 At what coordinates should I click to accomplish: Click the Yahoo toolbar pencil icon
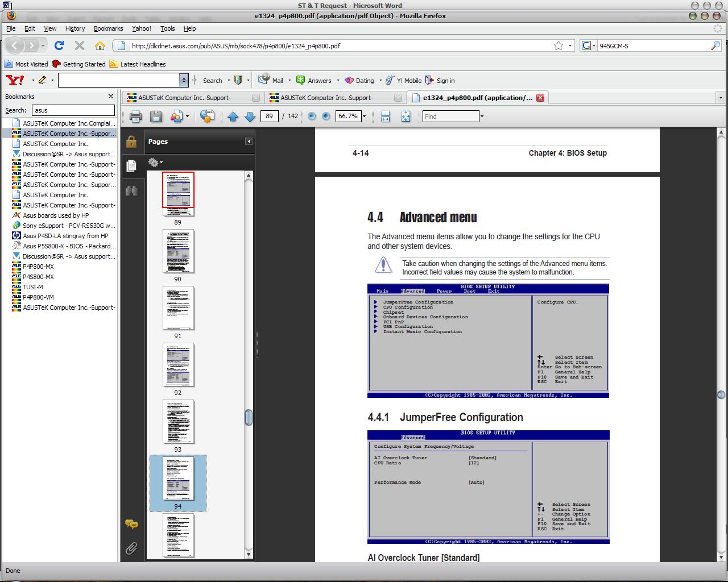point(43,80)
